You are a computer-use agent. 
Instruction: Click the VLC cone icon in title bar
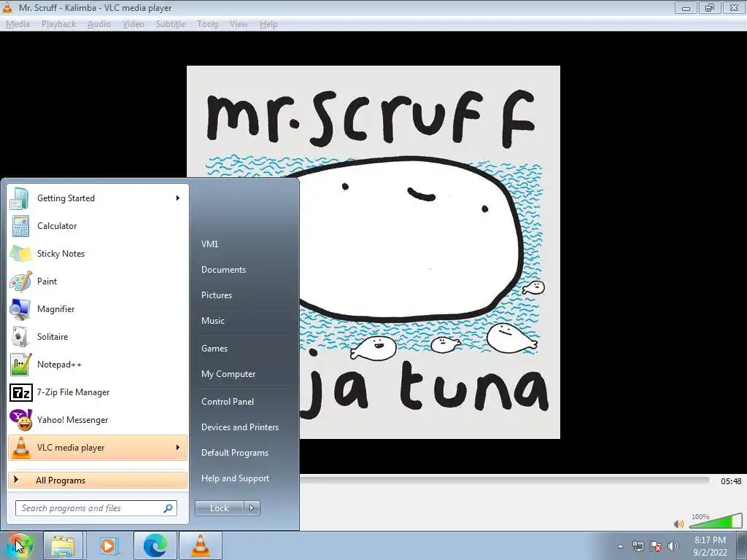point(7,7)
